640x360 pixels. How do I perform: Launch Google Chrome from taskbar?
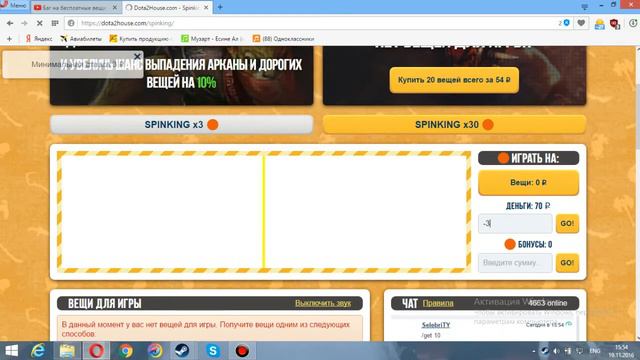click(126, 351)
